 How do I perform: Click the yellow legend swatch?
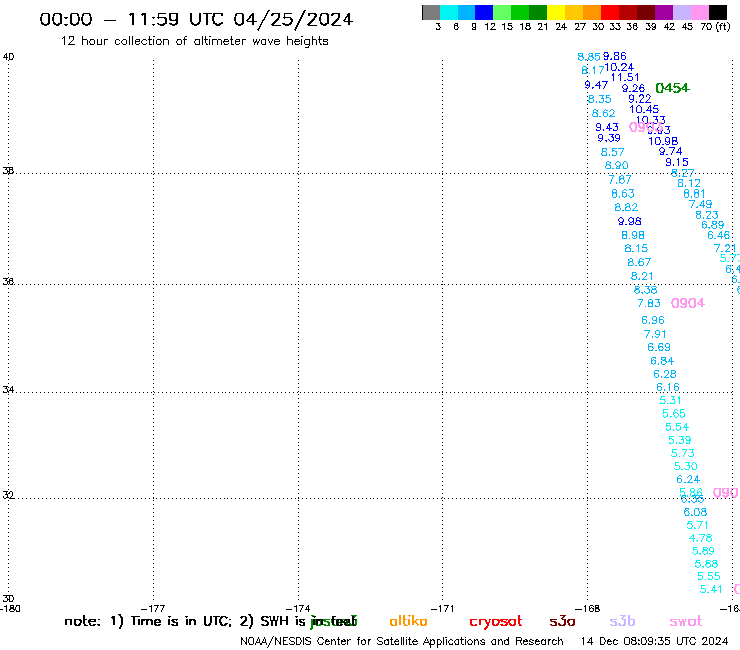pyautogui.click(x=556, y=12)
